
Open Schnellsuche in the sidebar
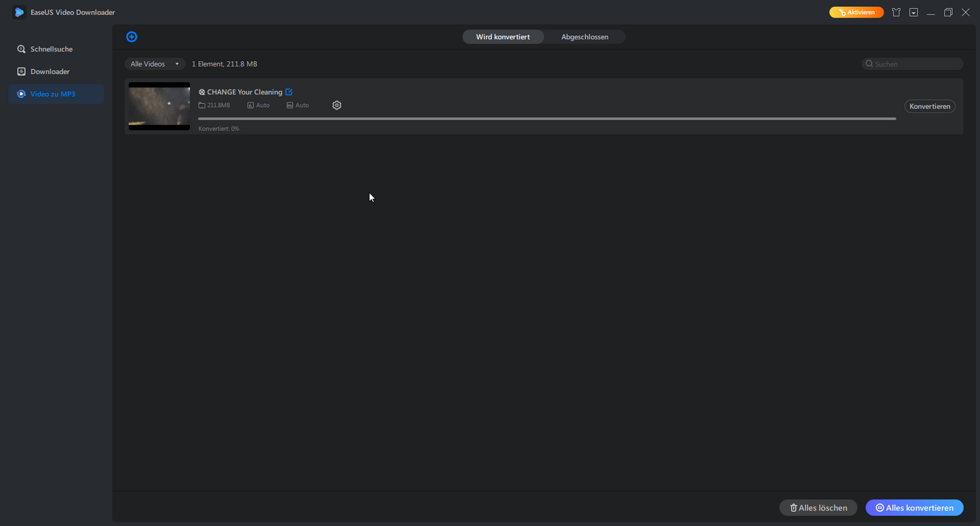(x=52, y=49)
